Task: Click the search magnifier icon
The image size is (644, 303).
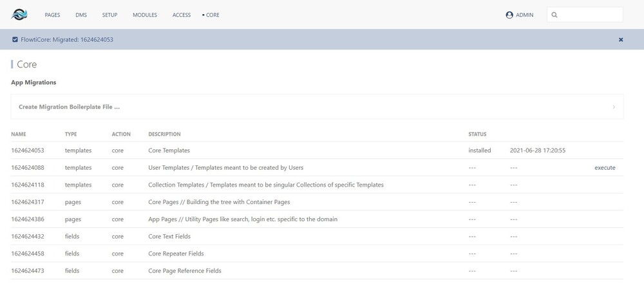Action: 554,15
